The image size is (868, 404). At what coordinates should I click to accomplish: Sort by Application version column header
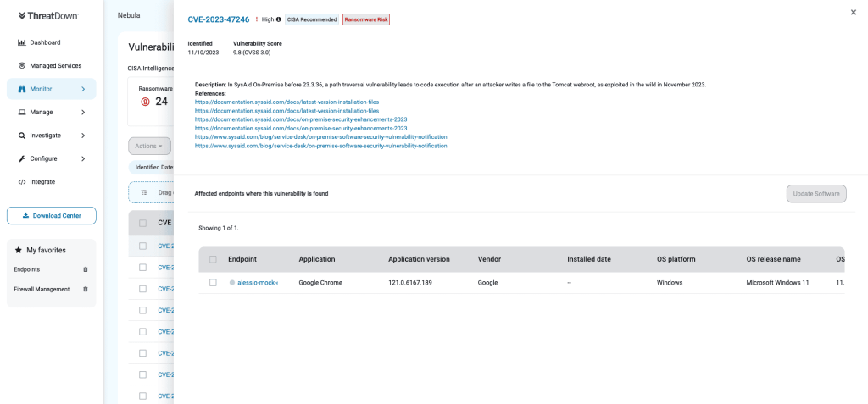[x=419, y=259]
